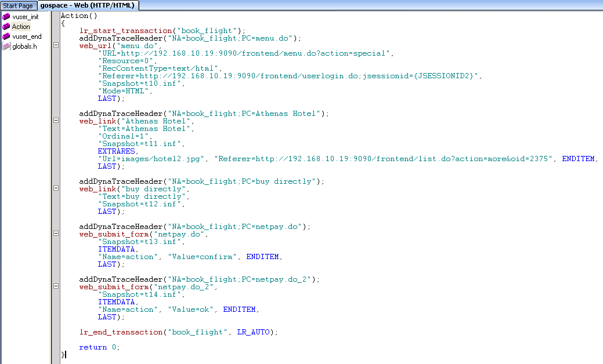Open globals.h in the script tree
Viewport: 603px width, 364px height.
(24, 46)
